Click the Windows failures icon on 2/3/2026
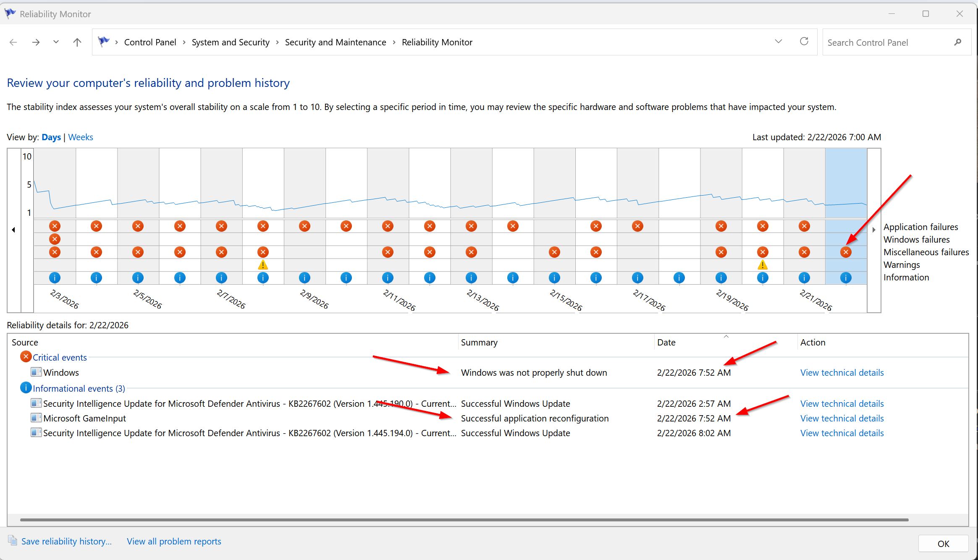Image resolution: width=978 pixels, height=560 pixels. pos(55,239)
